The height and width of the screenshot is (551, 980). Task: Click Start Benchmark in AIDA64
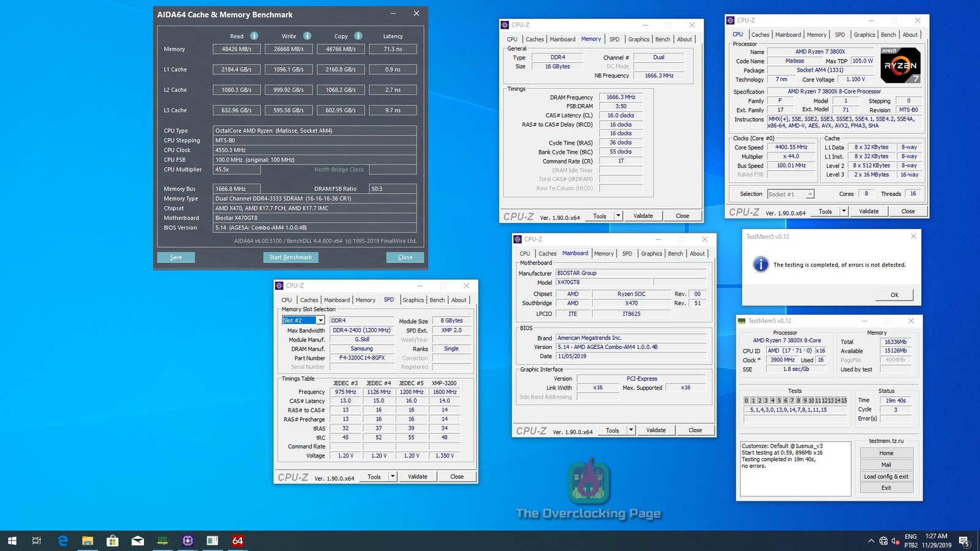[290, 257]
